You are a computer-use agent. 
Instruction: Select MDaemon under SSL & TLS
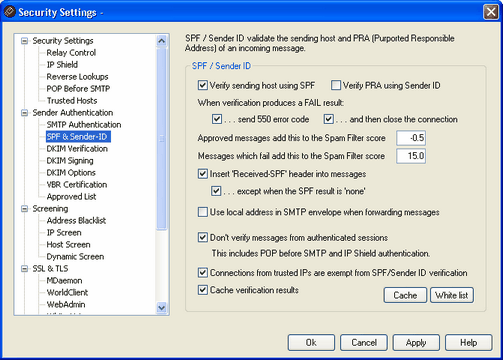coord(64,281)
